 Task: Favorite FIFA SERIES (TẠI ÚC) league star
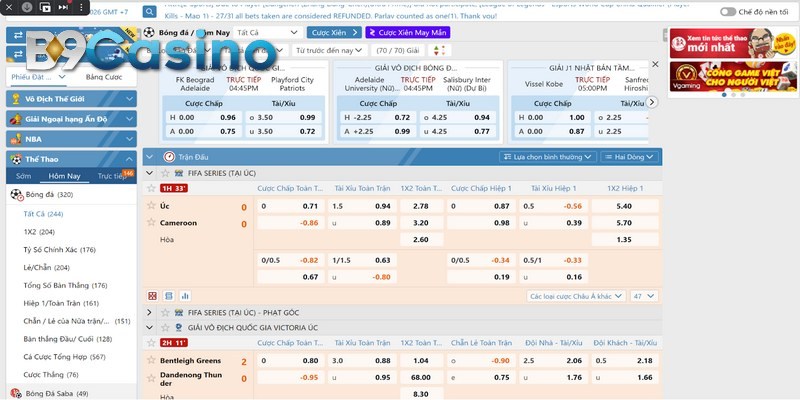point(165,173)
